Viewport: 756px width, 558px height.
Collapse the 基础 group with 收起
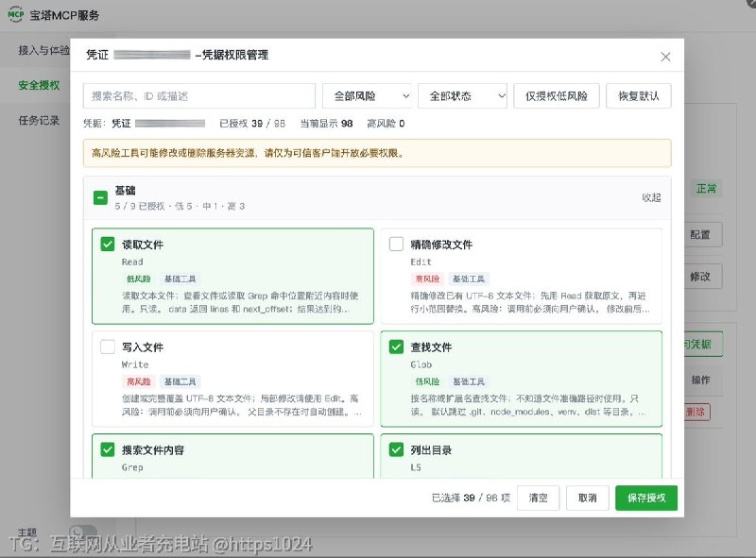651,197
